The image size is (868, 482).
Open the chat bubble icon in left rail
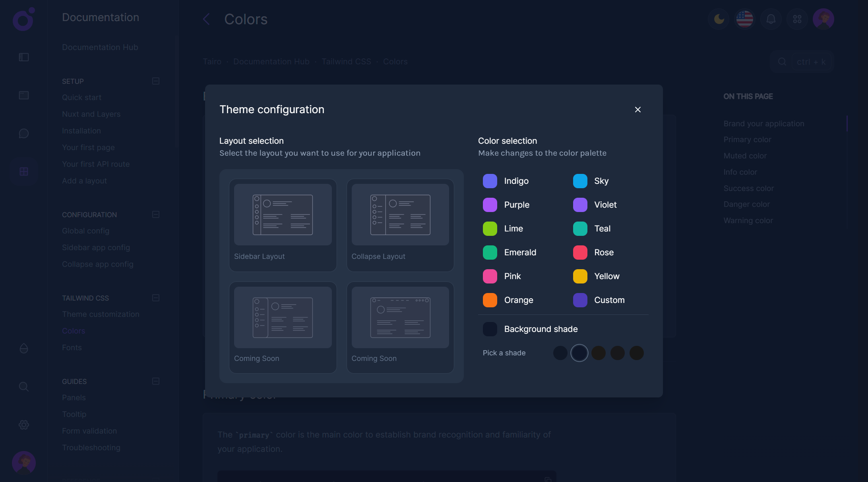click(x=24, y=133)
